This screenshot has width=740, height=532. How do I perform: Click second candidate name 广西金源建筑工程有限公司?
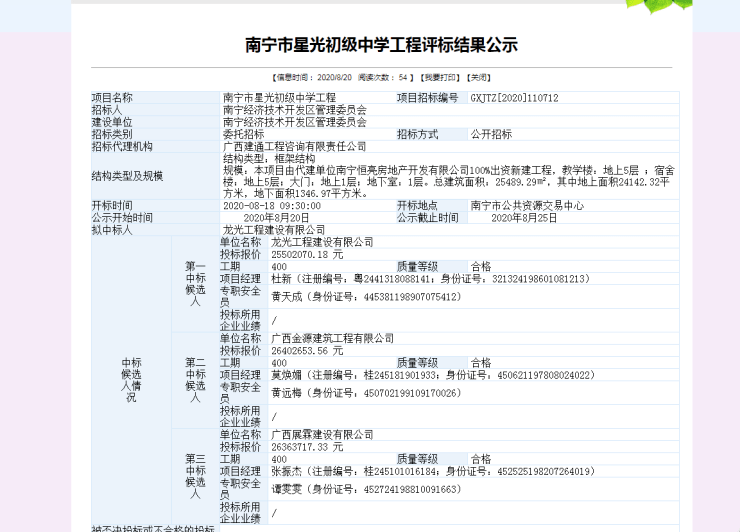(333, 338)
